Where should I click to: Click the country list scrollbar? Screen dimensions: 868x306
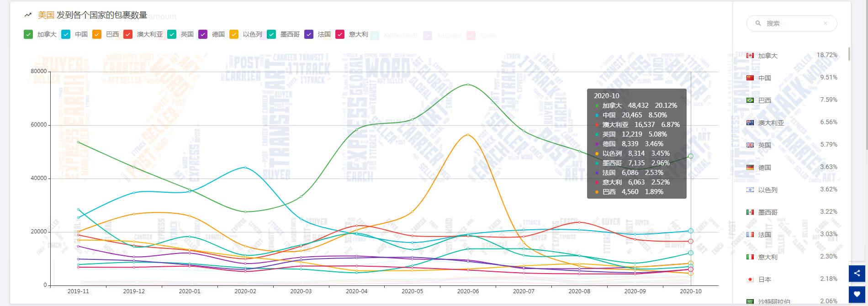(849, 53)
